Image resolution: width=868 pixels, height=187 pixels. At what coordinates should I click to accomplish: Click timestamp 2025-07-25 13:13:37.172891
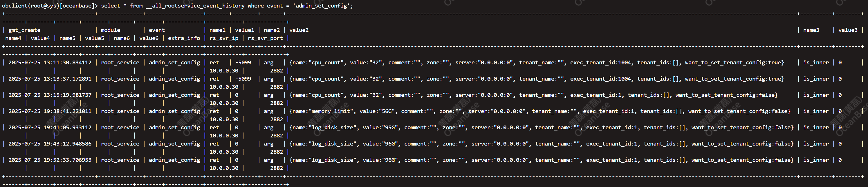(50, 79)
